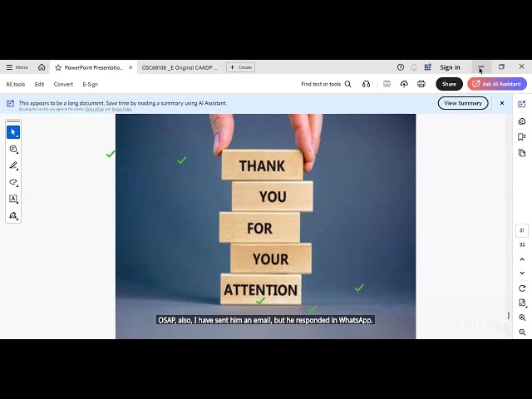
Task: Select the Highlight pen tool
Action: [x=13, y=165]
